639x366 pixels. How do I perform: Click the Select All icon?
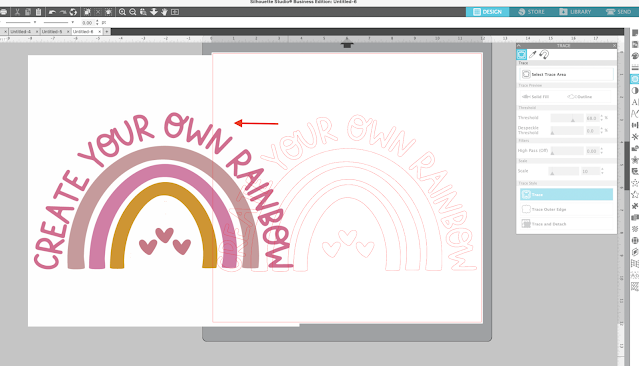[87, 12]
